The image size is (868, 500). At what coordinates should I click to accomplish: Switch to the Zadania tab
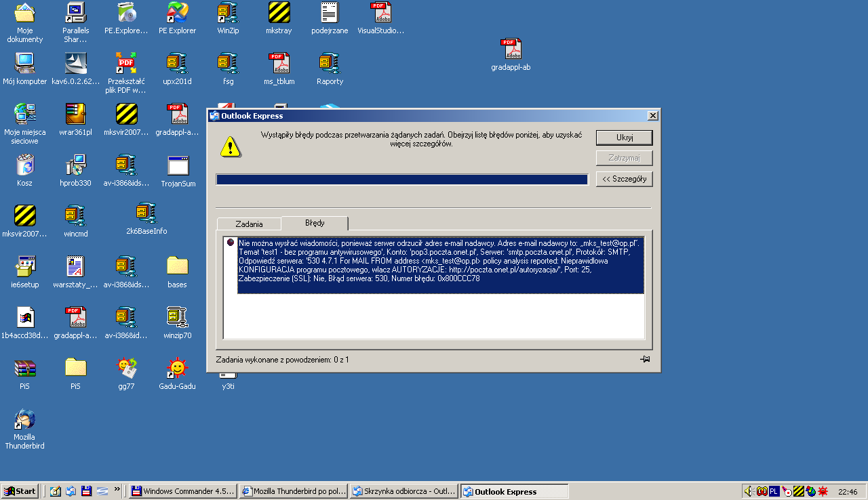(x=249, y=224)
